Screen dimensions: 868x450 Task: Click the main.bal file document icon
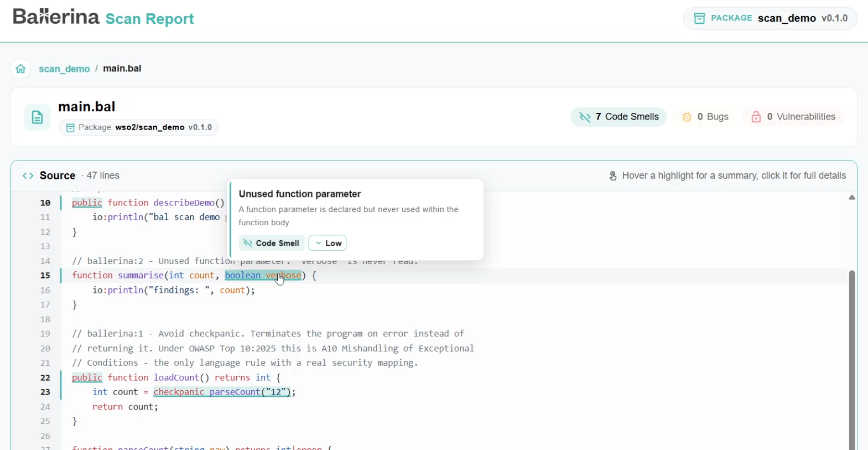tap(37, 117)
